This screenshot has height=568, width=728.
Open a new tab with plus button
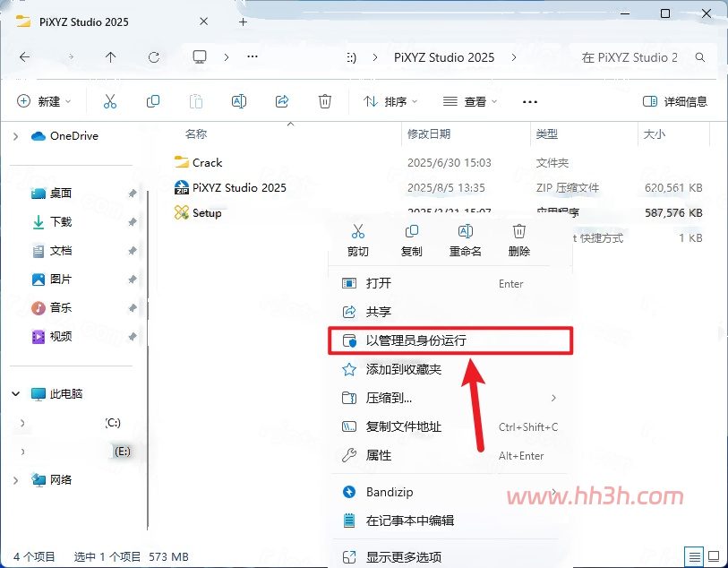coord(243,22)
